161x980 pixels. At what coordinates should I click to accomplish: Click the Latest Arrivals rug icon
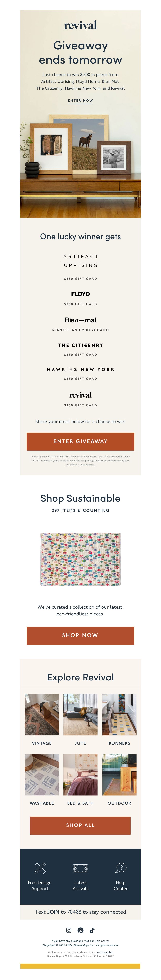80,868
